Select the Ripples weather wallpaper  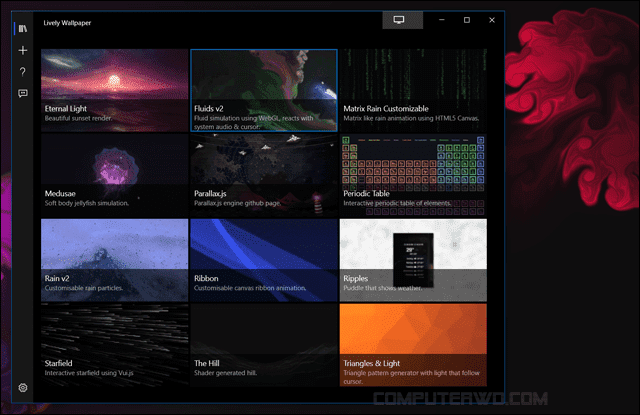coord(413,260)
